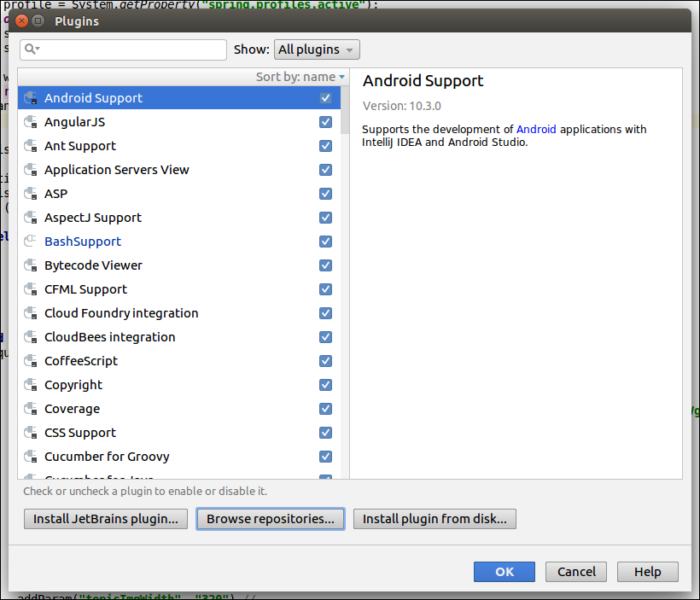
Task: Open Help for the Plugins dialog
Action: (648, 572)
